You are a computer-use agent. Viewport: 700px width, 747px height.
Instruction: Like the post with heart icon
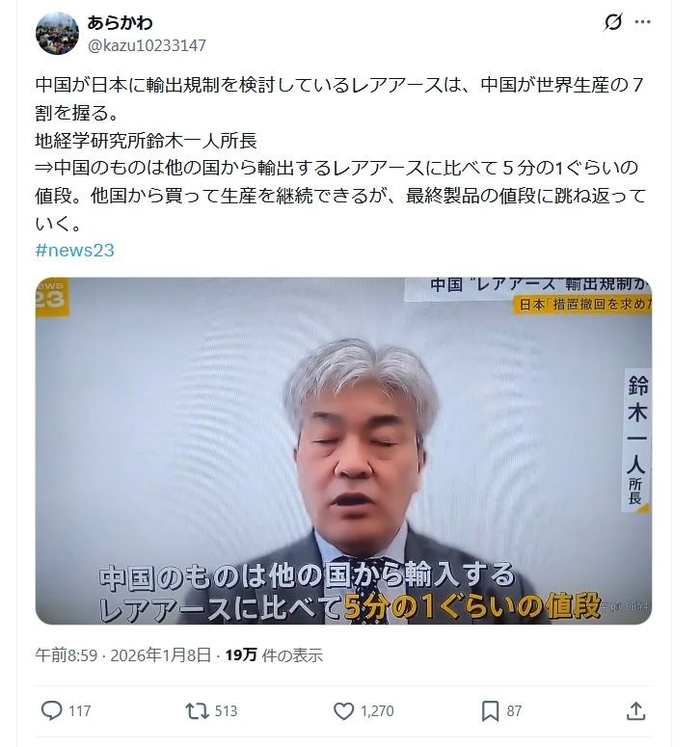[x=343, y=710]
